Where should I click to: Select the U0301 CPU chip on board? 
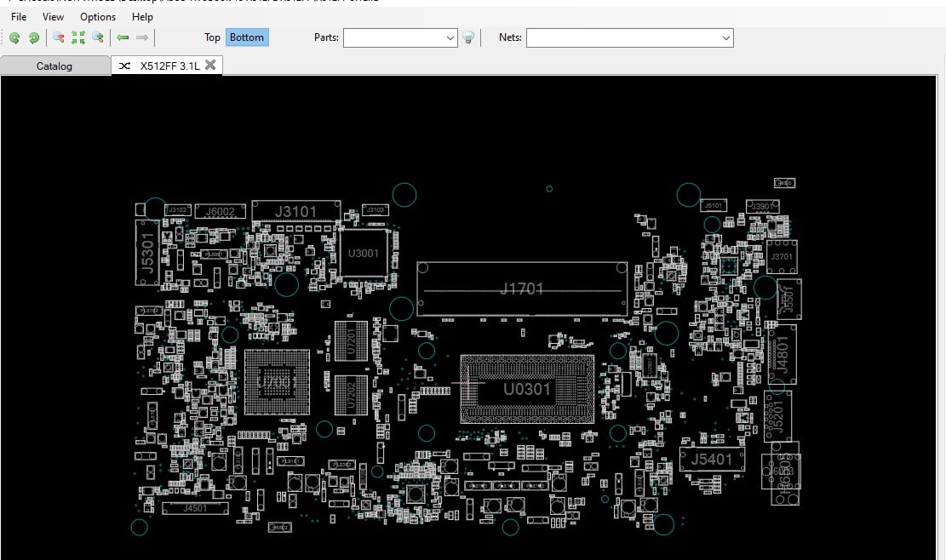tap(527, 389)
